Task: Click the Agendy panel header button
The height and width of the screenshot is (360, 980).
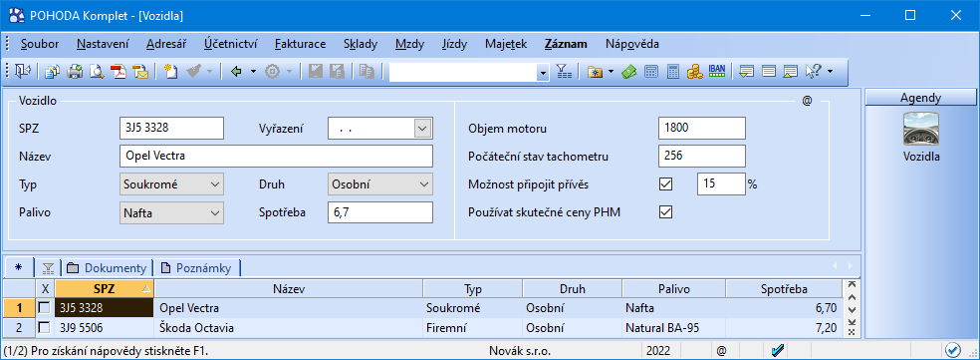Action: tap(920, 97)
